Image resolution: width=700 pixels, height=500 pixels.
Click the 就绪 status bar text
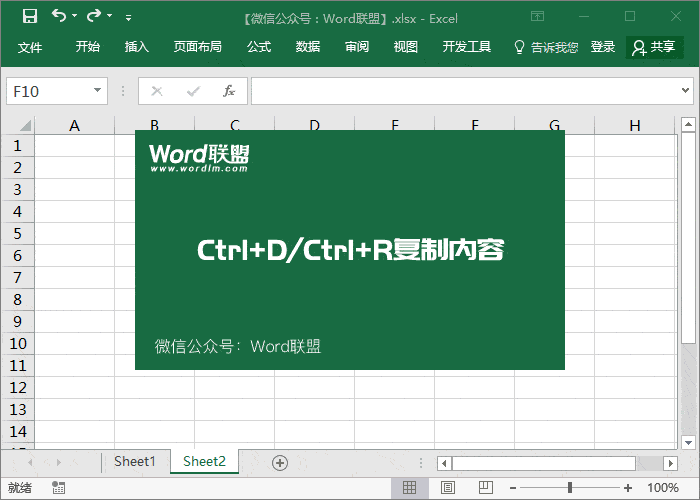click(x=20, y=488)
